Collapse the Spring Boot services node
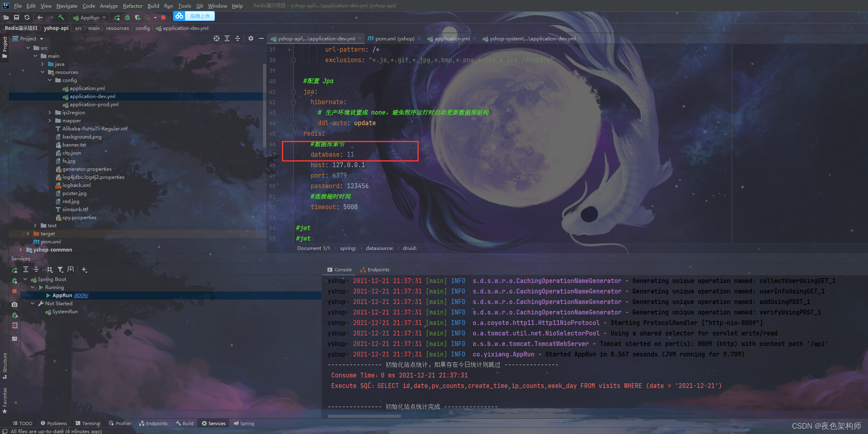Image resolution: width=868 pixels, height=434 pixels. [x=25, y=279]
